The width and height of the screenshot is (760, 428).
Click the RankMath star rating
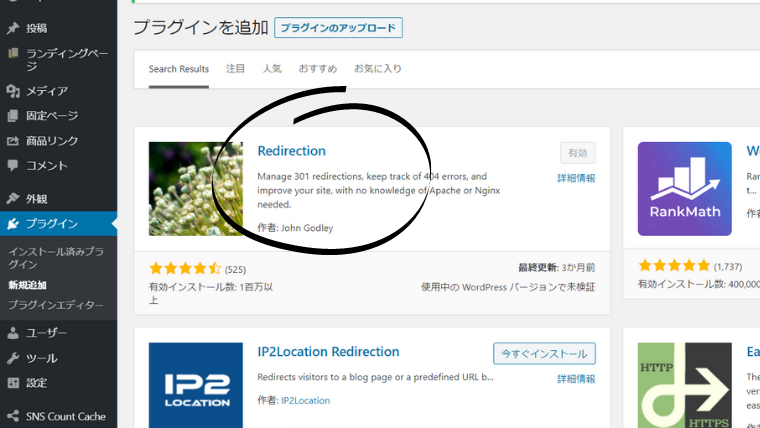(x=674, y=266)
